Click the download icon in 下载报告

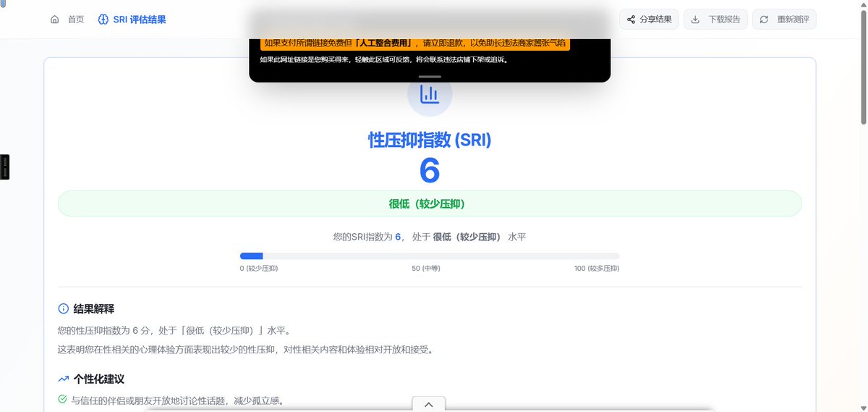click(x=695, y=20)
